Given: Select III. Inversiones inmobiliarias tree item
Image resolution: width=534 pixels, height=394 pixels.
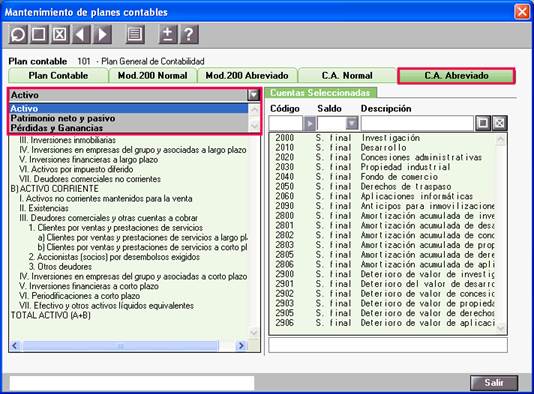Looking at the screenshot, I should point(67,140).
